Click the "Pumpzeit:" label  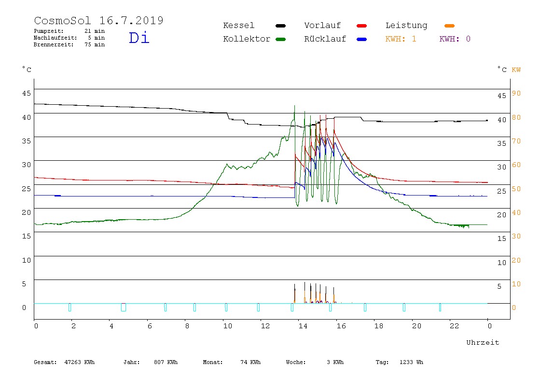(x=49, y=31)
